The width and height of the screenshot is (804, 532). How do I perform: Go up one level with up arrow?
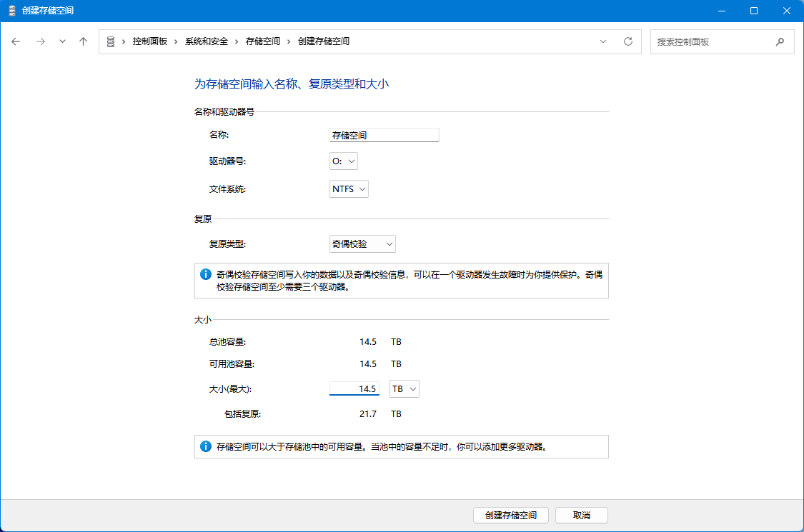tap(83, 41)
